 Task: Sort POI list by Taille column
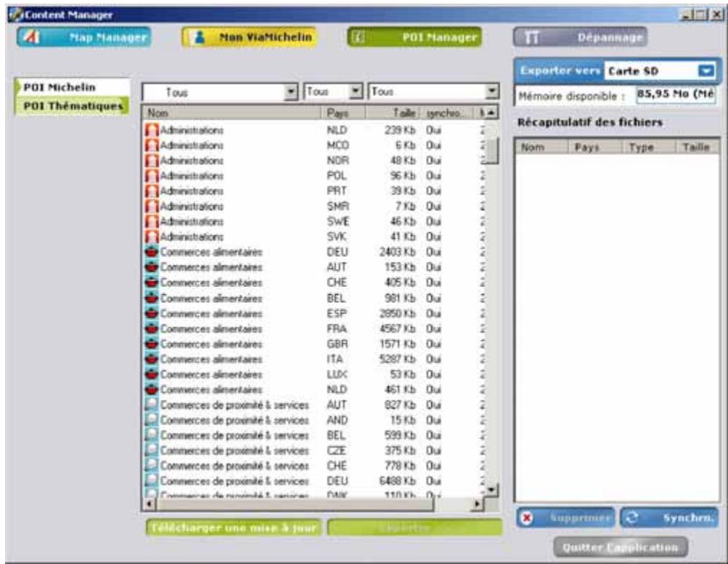click(x=393, y=113)
